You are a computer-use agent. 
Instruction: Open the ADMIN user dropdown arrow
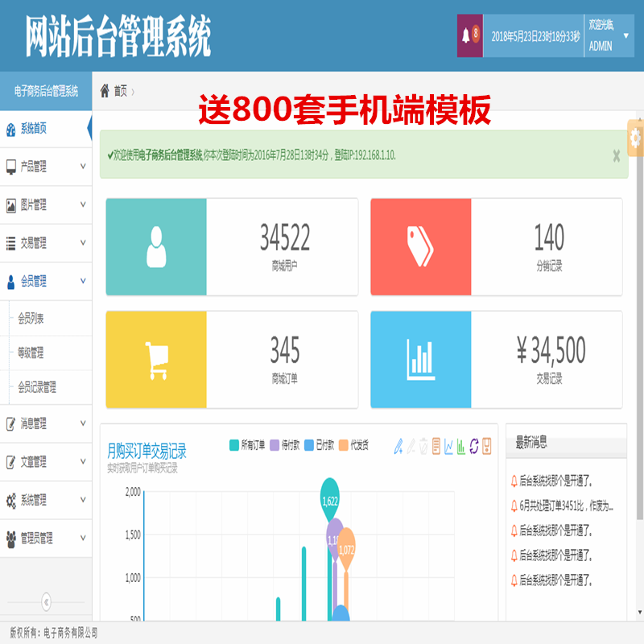[x=626, y=35]
